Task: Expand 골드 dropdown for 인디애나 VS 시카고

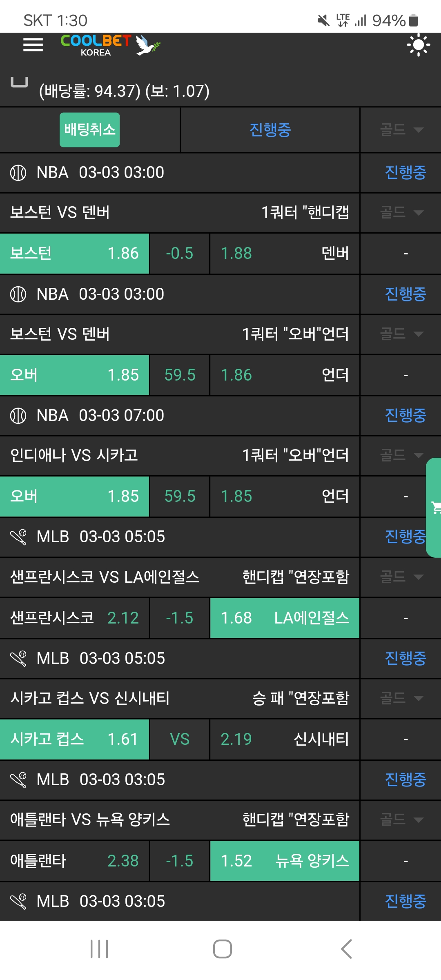Action: pos(401,455)
